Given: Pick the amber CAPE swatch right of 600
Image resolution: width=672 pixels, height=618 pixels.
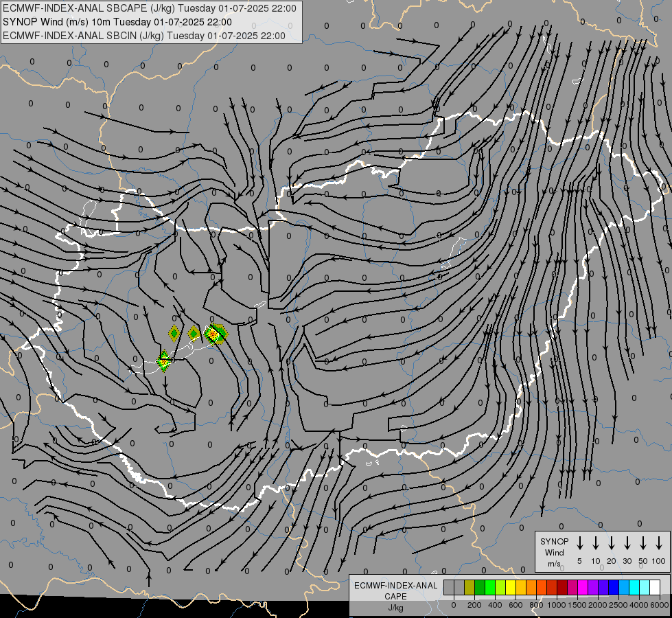Looking at the screenshot, I should pos(521,588).
